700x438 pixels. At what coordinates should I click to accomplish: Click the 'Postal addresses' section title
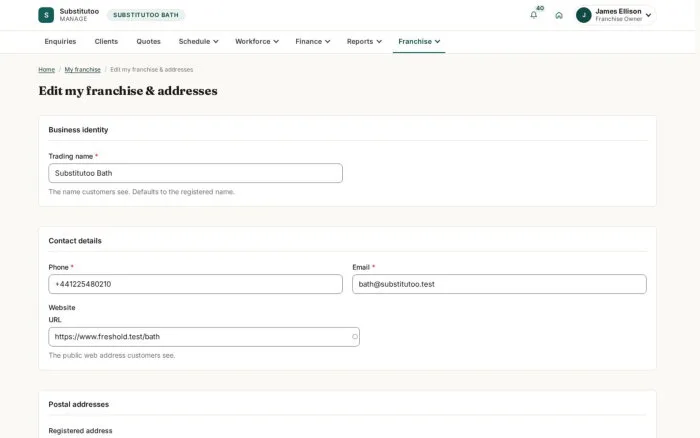pyautogui.click(x=79, y=405)
